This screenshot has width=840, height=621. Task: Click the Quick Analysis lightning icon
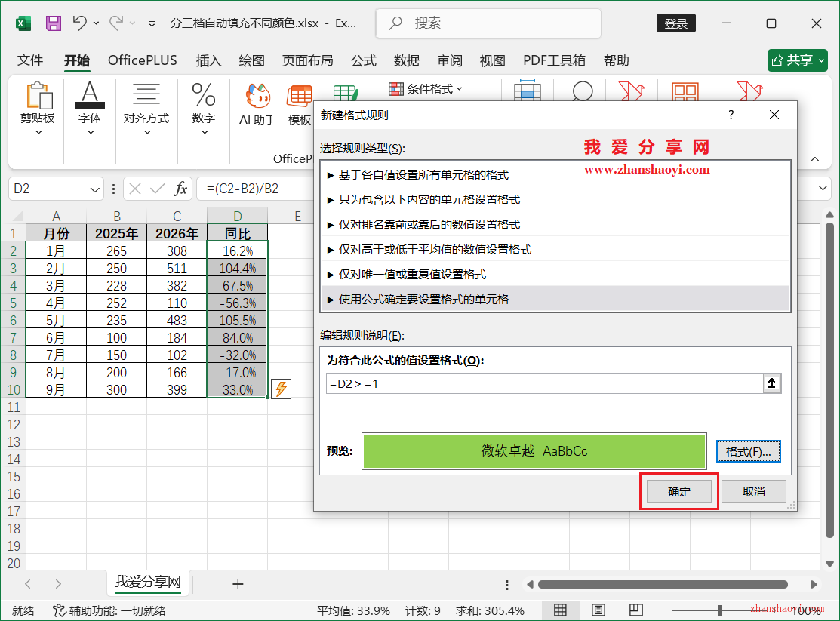coord(282,389)
